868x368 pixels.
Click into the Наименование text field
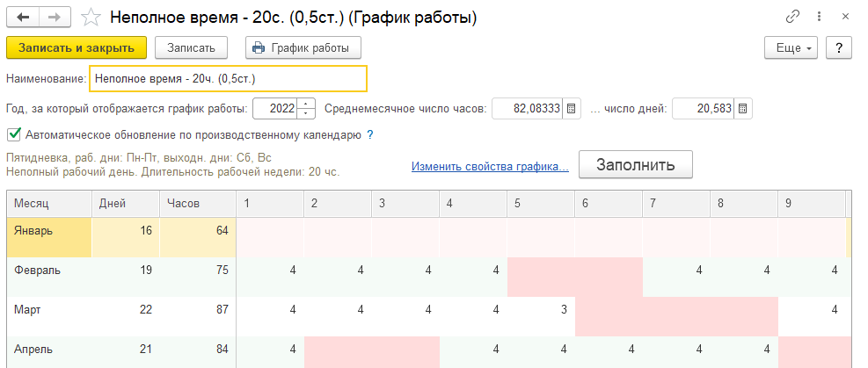pos(228,79)
